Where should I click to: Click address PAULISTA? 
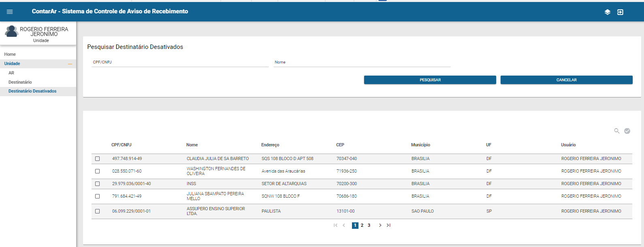pos(271,211)
